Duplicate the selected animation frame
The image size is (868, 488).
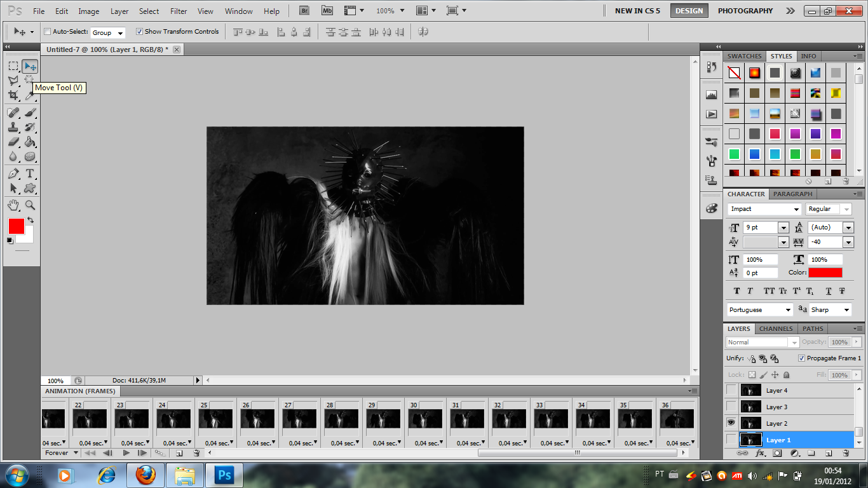tap(179, 453)
